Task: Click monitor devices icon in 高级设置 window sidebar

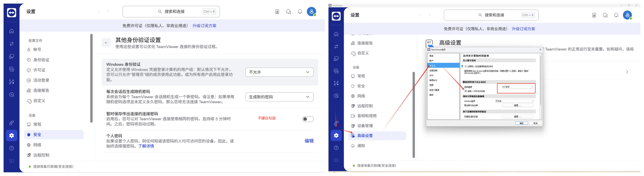Action: (x=336, y=59)
